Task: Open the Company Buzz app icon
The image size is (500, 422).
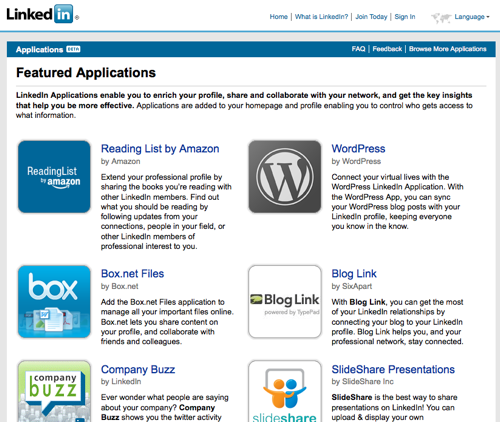Action: point(54,391)
